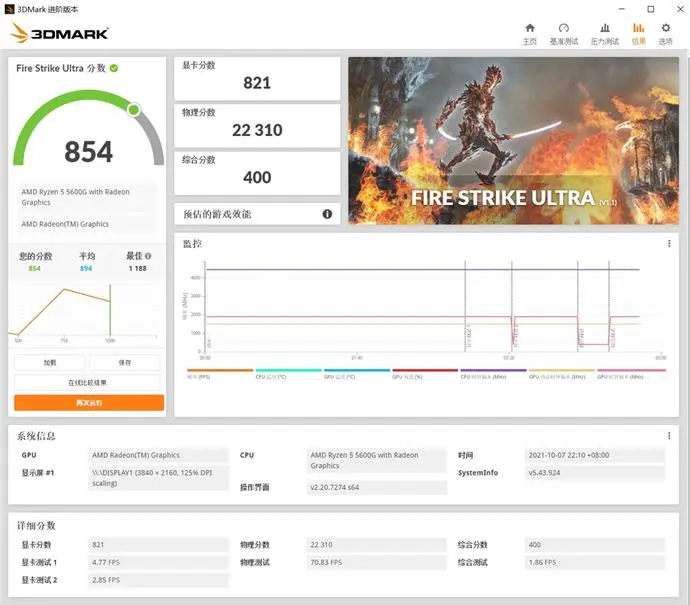This screenshot has width=690, height=605.
Task: Click the 平均 value 894
Action: pyautogui.click(x=86, y=268)
